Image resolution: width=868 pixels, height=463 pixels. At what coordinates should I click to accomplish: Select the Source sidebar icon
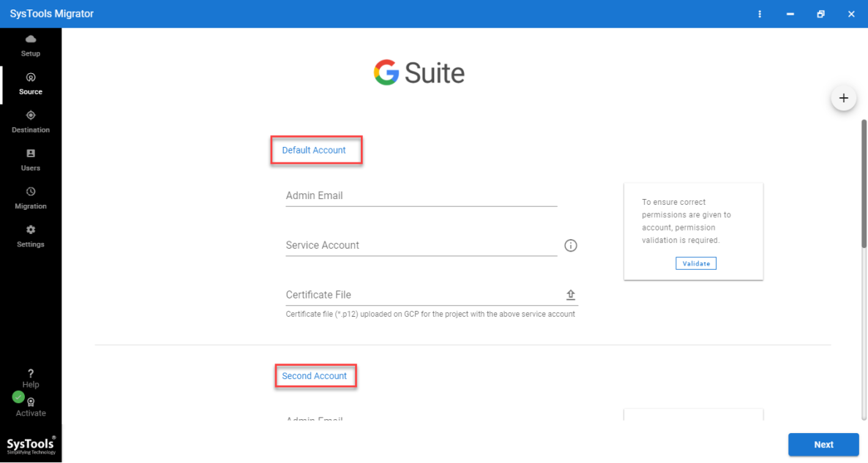31,78
